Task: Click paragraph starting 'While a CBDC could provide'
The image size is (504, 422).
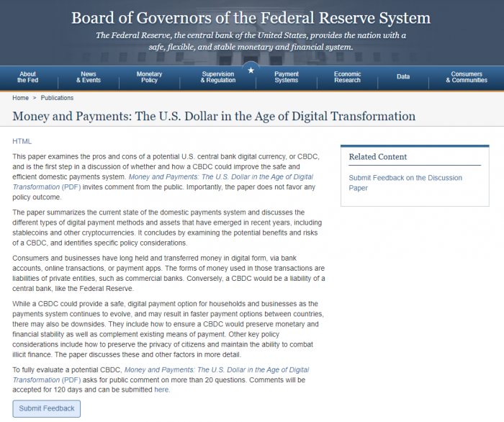Action: [168, 329]
